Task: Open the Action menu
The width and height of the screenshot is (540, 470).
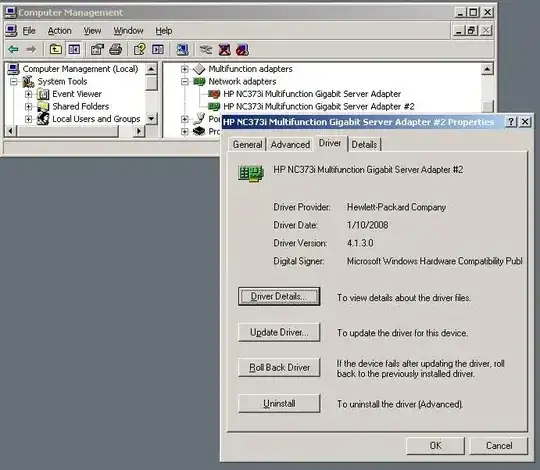Action: pos(59,31)
